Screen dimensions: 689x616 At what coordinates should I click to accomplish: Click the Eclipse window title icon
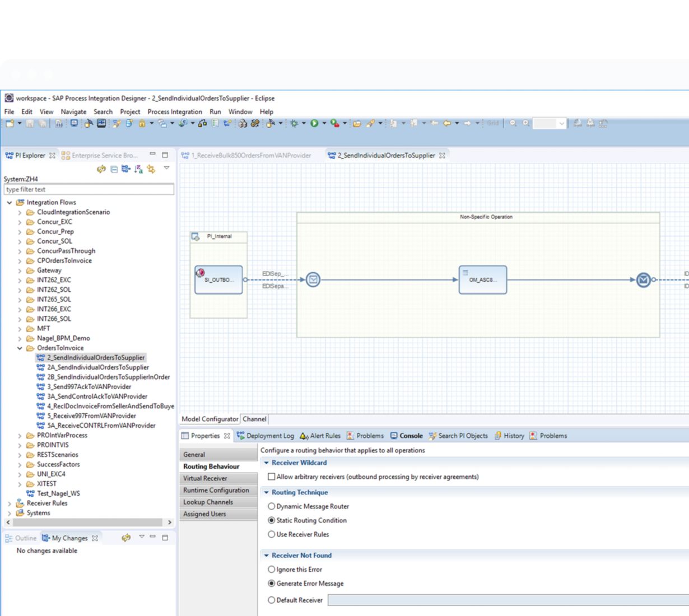[x=10, y=98]
